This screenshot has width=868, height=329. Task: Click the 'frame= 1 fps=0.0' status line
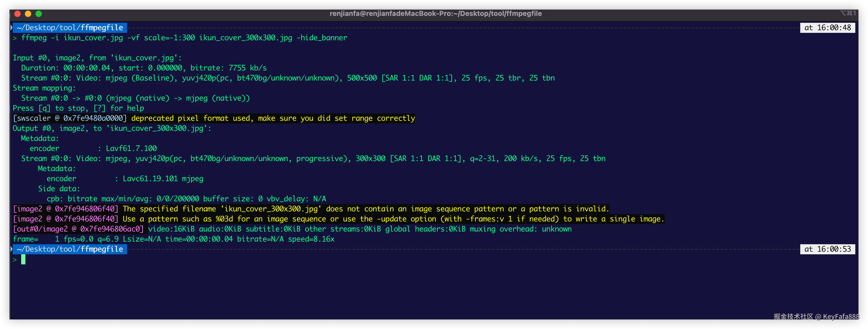point(173,239)
